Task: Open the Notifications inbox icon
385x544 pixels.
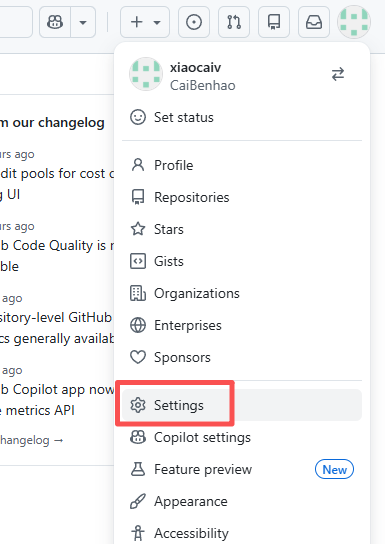Action: coord(314,22)
